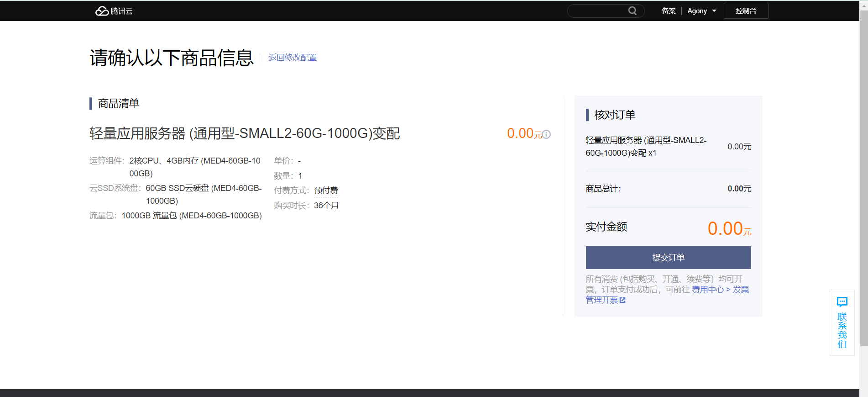Click the Tencent Cloud logo

point(114,11)
